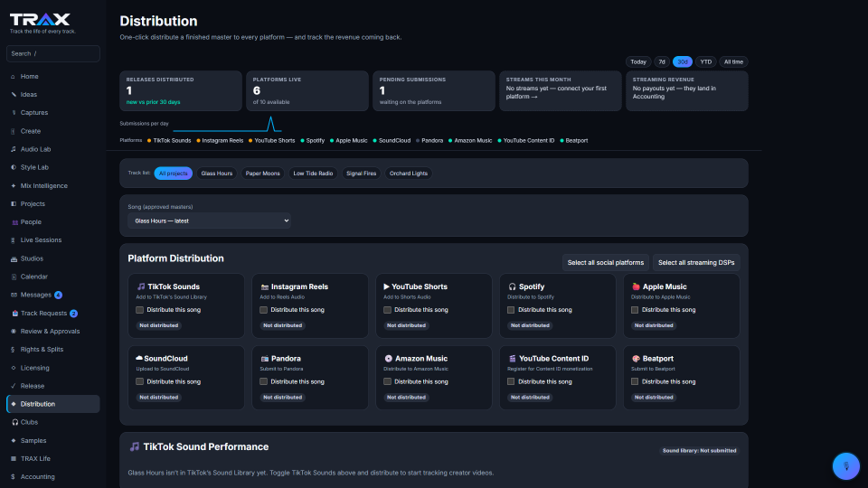Screen dimensions: 868x488
Task: Go to Release page in sidebar
Action: pyautogui.click(x=53, y=386)
